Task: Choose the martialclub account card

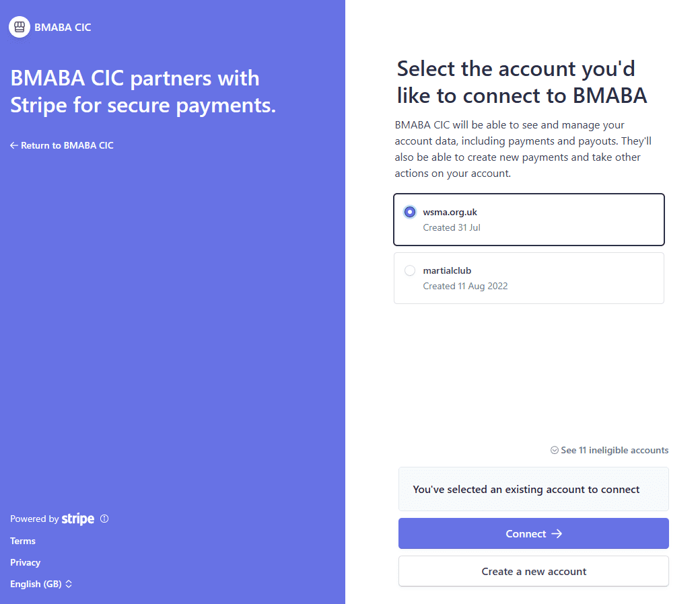Action: [529, 278]
